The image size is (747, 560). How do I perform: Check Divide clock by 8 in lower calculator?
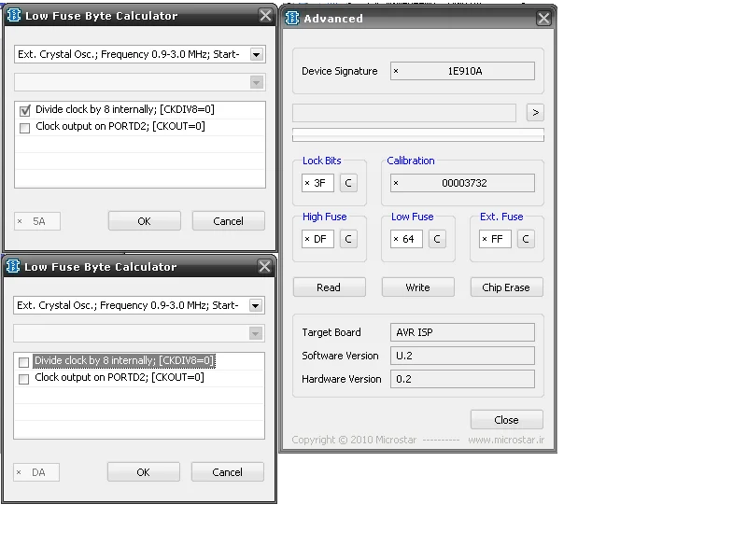24,362
